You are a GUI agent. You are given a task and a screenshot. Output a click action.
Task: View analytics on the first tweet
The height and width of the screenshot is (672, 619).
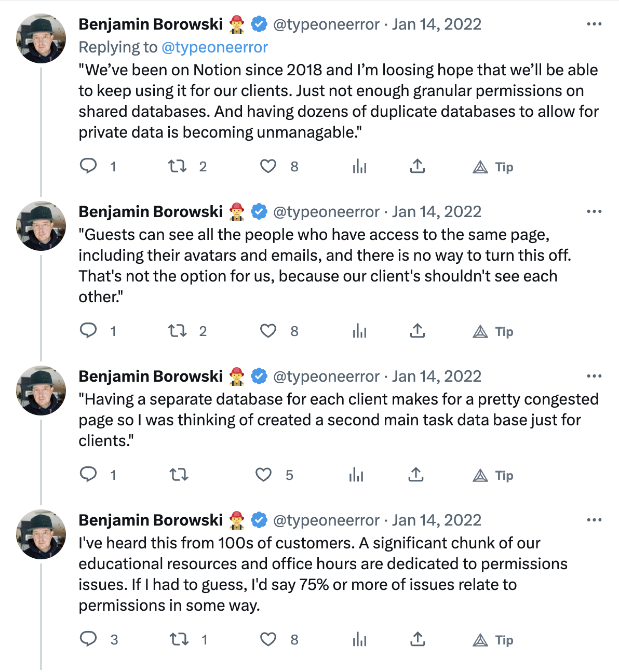coord(359,166)
